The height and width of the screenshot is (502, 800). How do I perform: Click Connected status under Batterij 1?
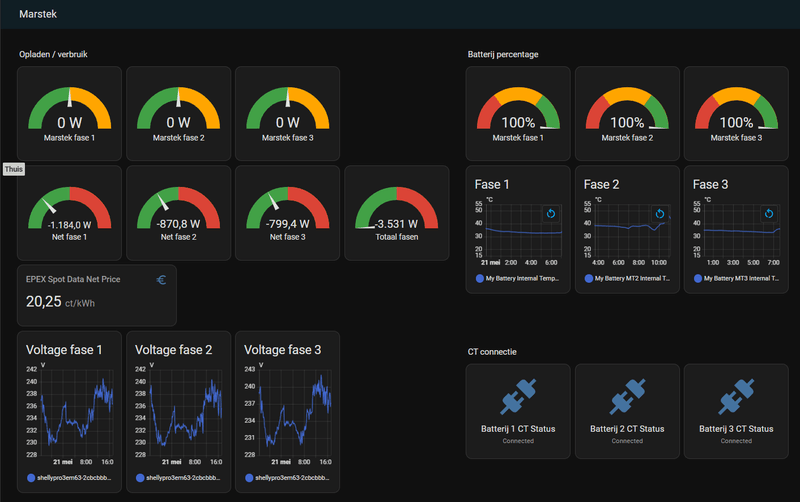tap(518, 441)
